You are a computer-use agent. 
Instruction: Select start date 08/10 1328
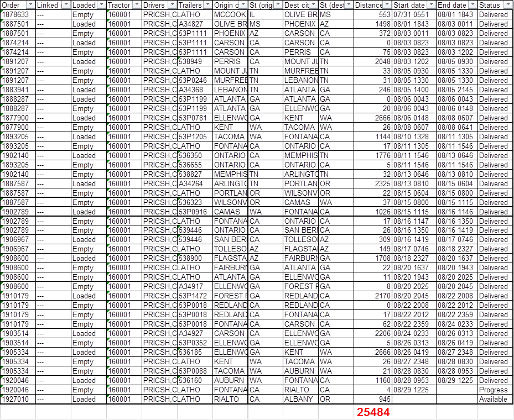(x=414, y=136)
